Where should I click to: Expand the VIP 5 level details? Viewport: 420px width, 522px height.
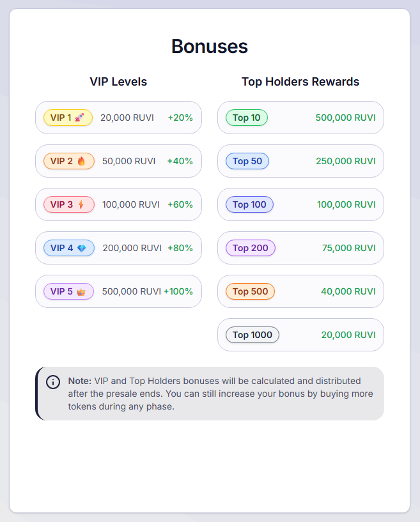click(x=118, y=291)
